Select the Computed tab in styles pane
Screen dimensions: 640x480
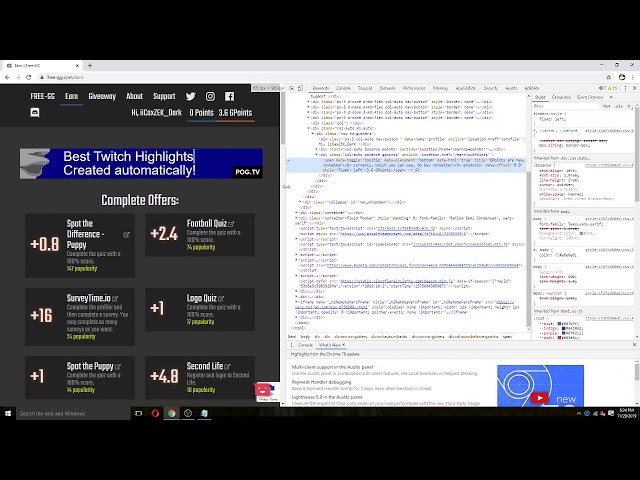[561, 97]
